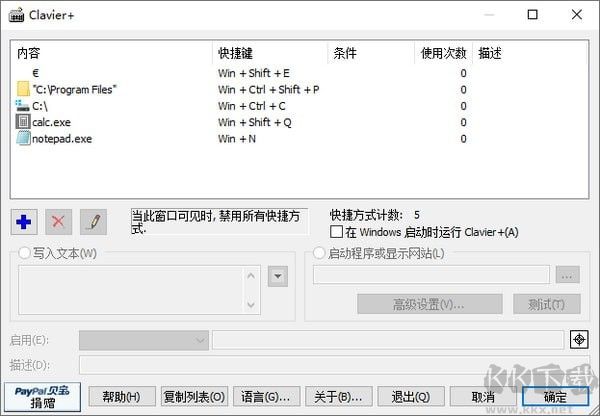Viewport: 600px width, 416px height.
Task: Click the 高级设置(V)... button
Action: tap(430, 304)
